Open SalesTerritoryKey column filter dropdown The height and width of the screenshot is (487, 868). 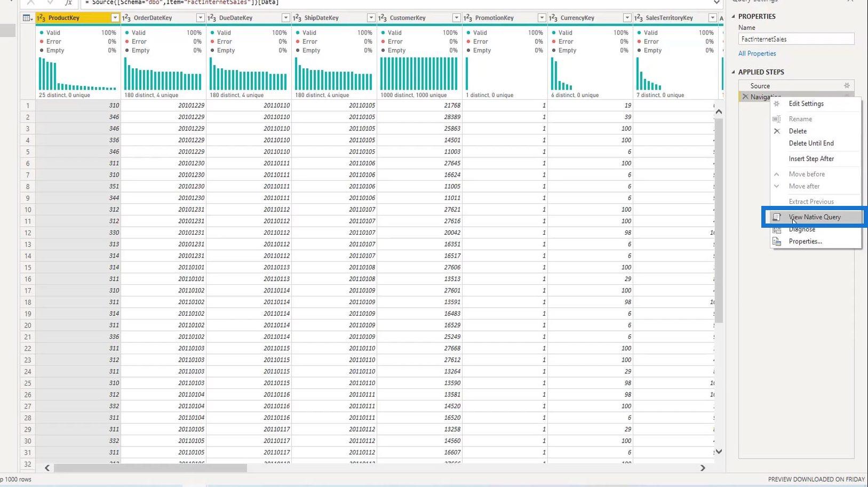coord(712,18)
